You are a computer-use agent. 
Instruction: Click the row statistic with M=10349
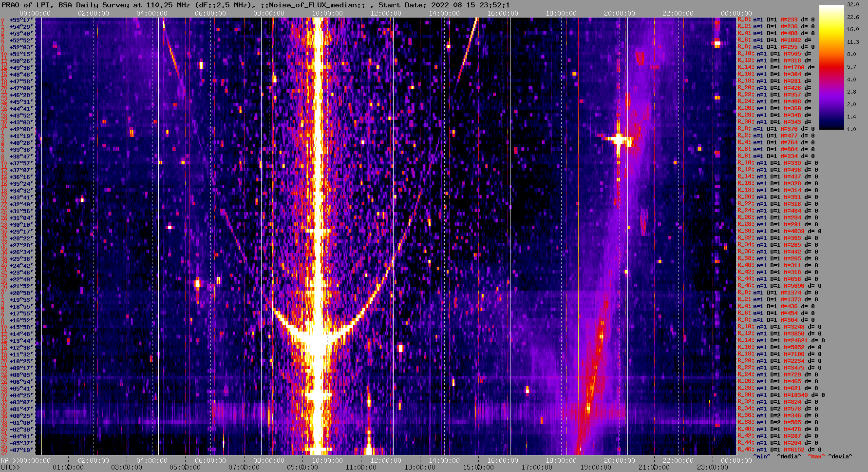781,395
